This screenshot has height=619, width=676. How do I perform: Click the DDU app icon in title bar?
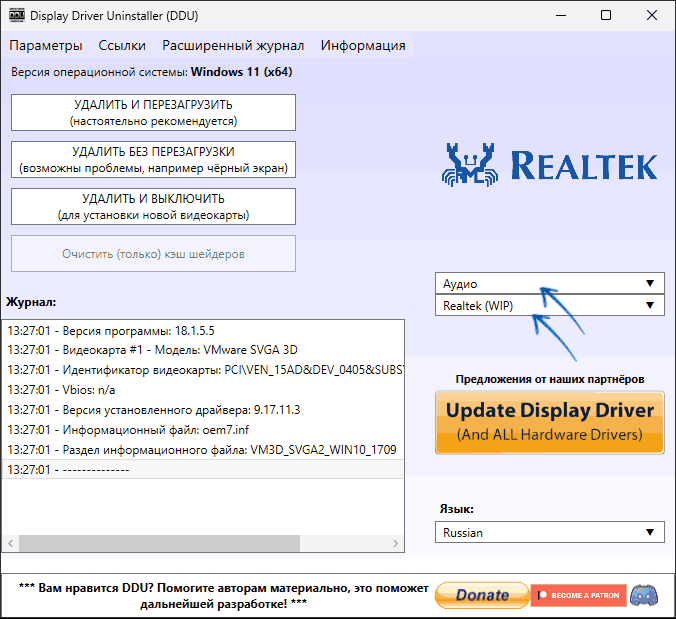[16, 16]
